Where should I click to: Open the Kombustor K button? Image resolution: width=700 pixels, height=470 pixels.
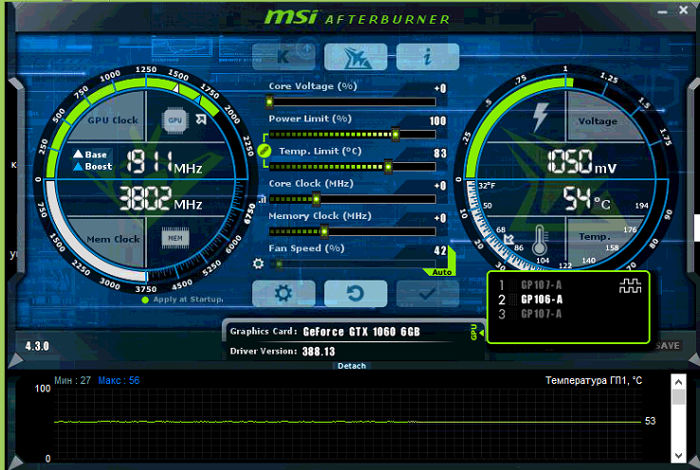point(283,57)
